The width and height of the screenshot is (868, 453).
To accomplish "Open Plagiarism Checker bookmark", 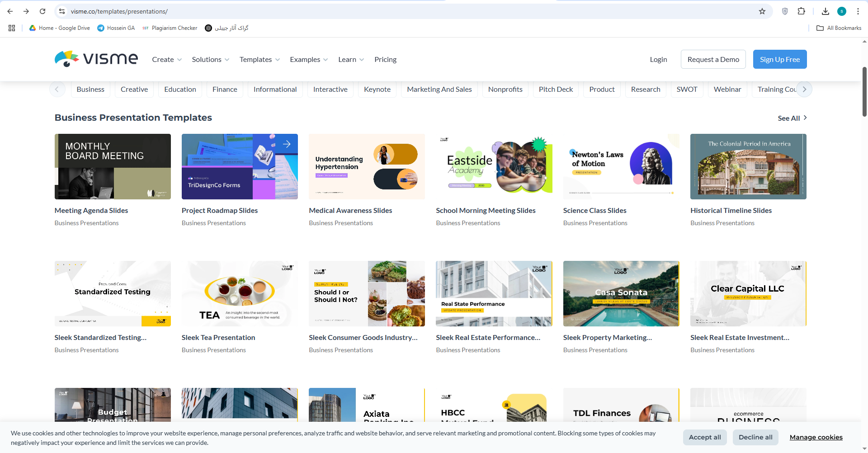I will coord(170,28).
